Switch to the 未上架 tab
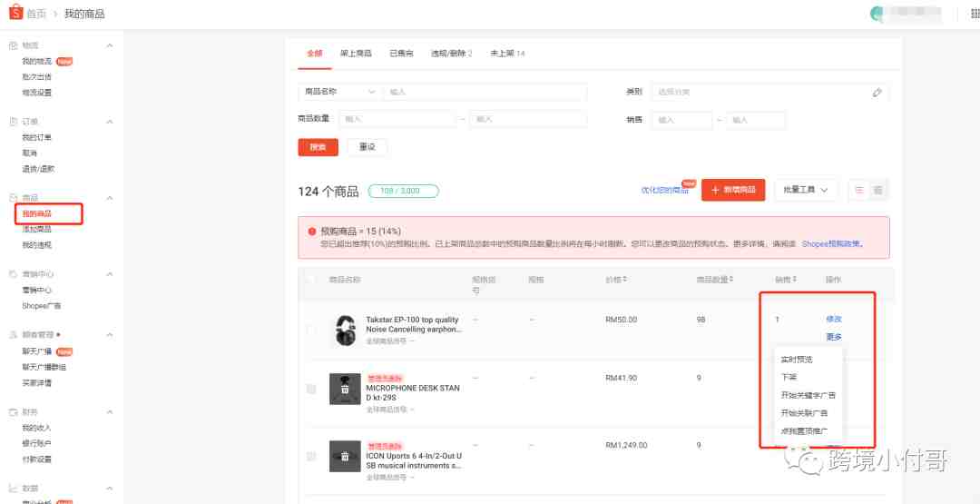The width and height of the screenshot is (980, 504). point(507,54)
